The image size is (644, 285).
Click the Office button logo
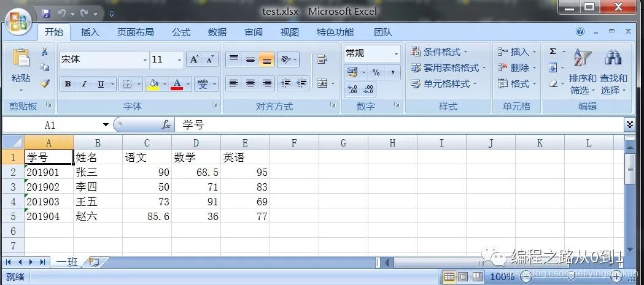pyautogui.click(x=19, y=21)
